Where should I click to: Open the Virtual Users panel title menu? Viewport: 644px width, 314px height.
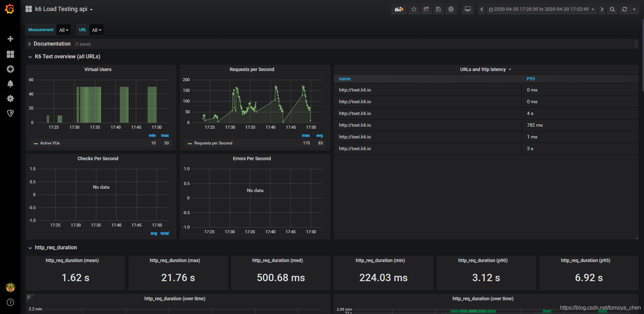(98, 69)
